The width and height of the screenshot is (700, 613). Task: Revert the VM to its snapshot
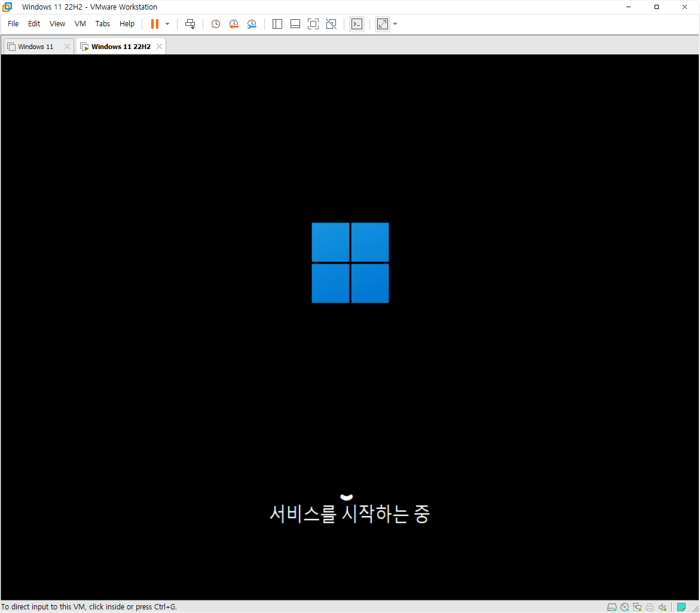pos(234,24)
